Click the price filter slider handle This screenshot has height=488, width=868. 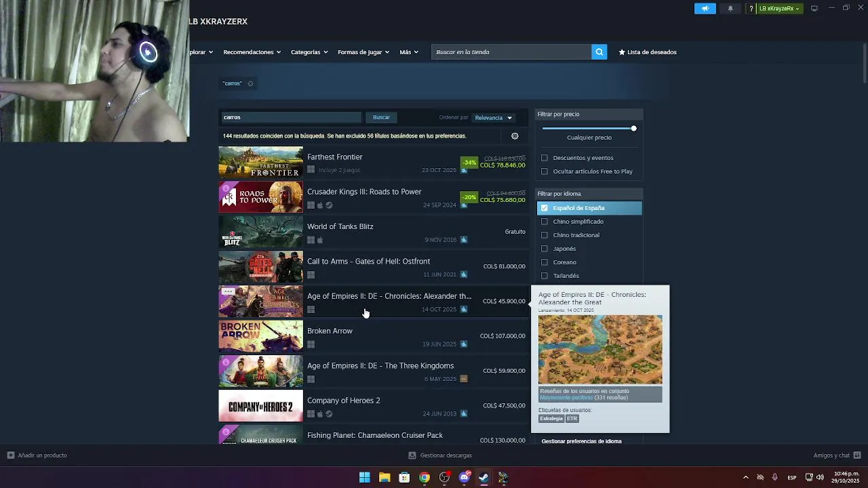tap(633, 128)
